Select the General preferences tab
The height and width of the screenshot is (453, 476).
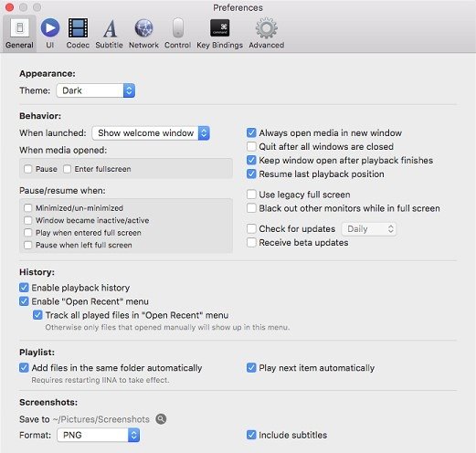tap(19, 34)
